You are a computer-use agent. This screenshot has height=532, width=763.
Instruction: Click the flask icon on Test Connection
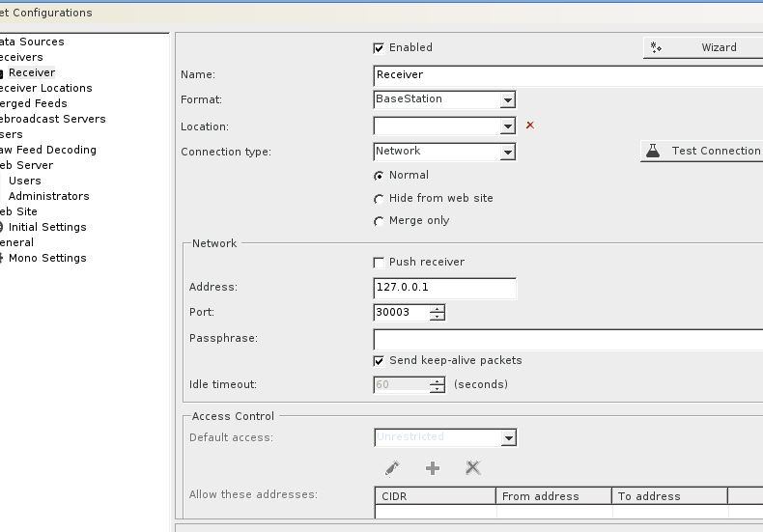coord(653,151)
